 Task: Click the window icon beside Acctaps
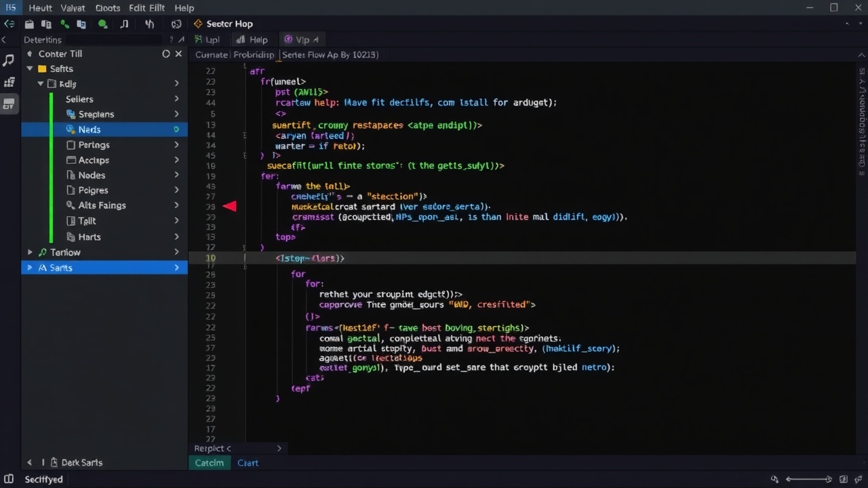(73, 160)
